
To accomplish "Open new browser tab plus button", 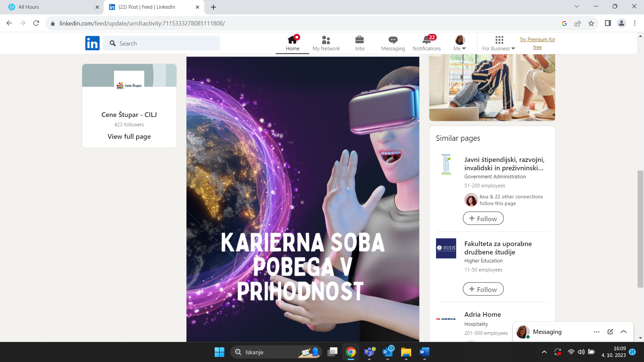I will pyautogui.click(x=213, y=7).
